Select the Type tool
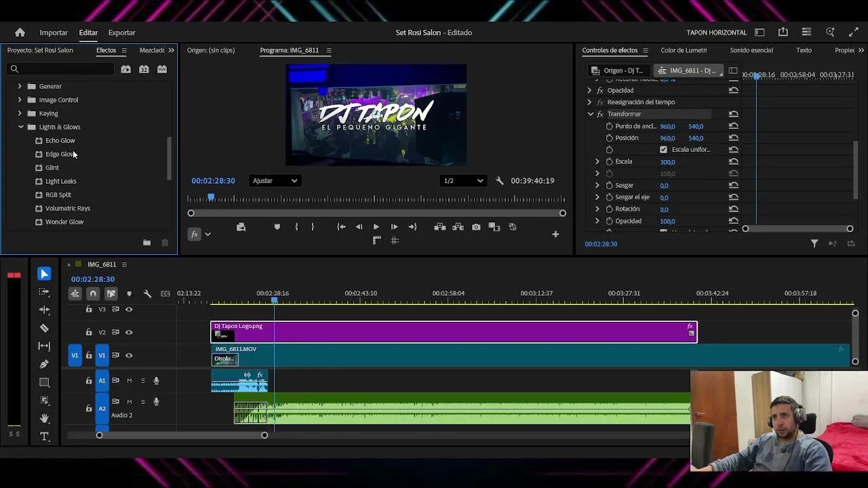This screenshot has width=868, height=488. point(44,436)
